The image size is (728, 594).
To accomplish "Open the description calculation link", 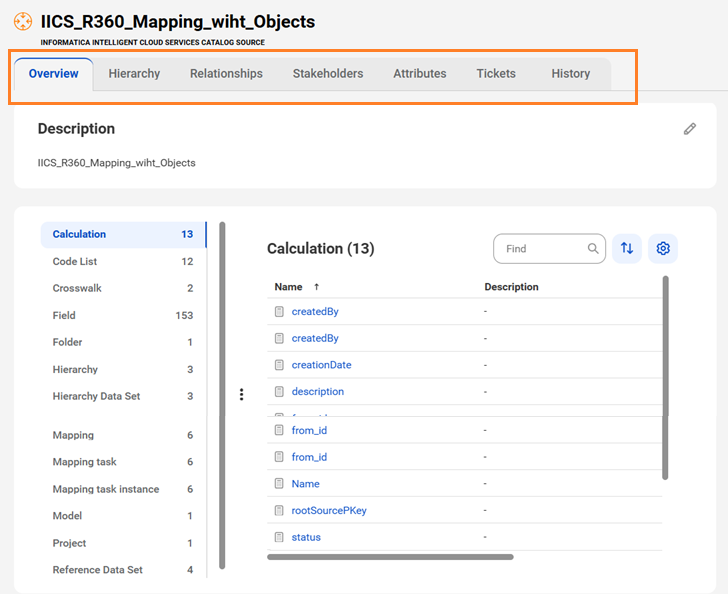I will (x=318, y=392).
